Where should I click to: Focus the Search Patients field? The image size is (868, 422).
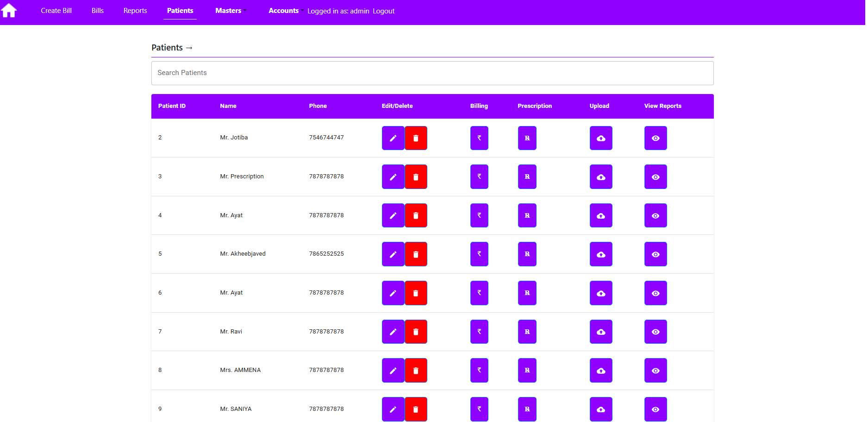432,73
